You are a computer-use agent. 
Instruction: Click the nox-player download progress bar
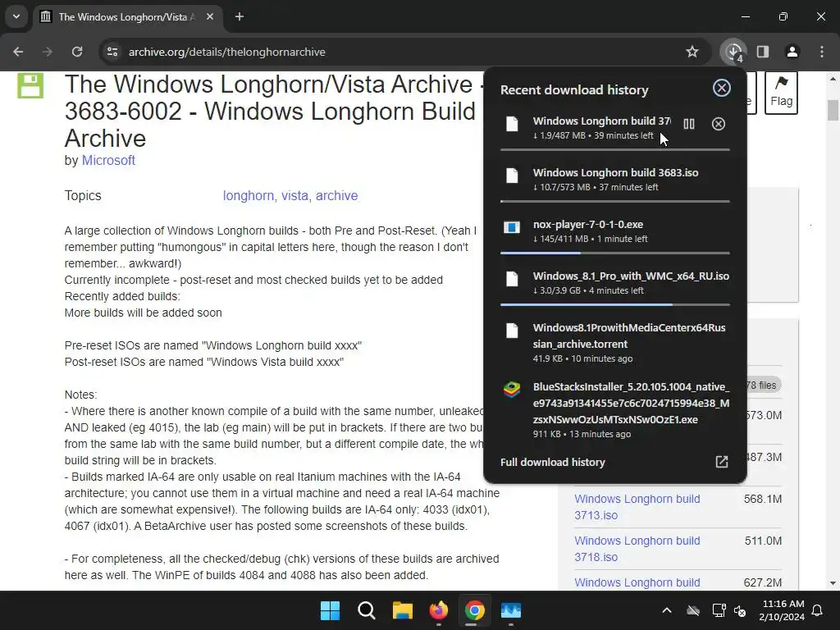[x=615, y=253]
